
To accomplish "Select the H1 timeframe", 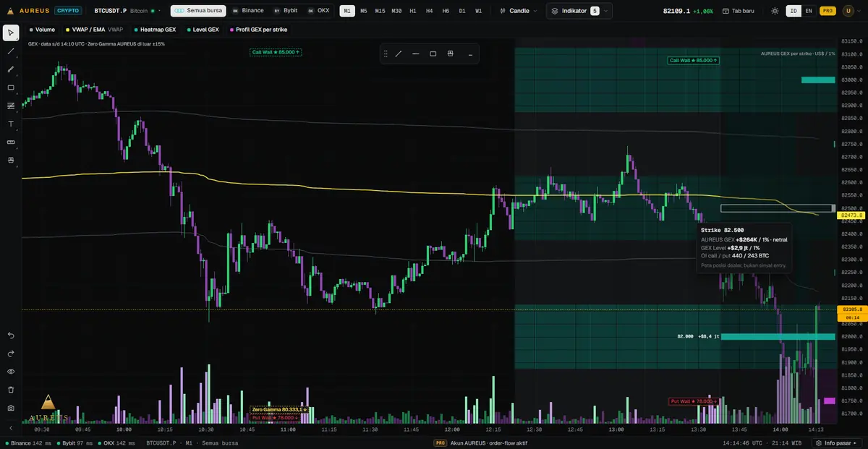I will coord(413,11).
